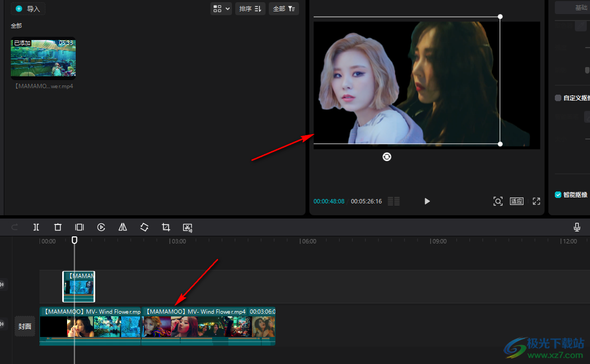Open the preview grid layout icon
The width and height of the screenshot is (590, 364).
click(x=394, y=201)
